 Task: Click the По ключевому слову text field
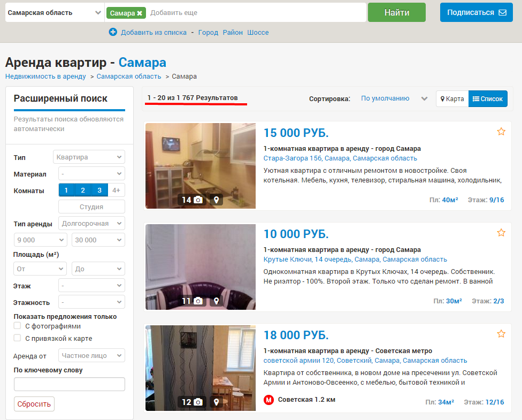pyautogui.click(x=70, y=384)
